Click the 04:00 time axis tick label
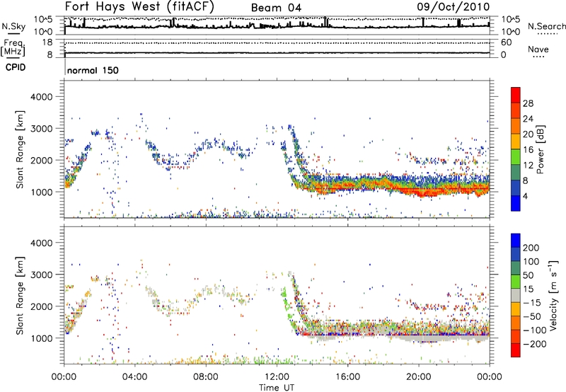 point(135,377)
